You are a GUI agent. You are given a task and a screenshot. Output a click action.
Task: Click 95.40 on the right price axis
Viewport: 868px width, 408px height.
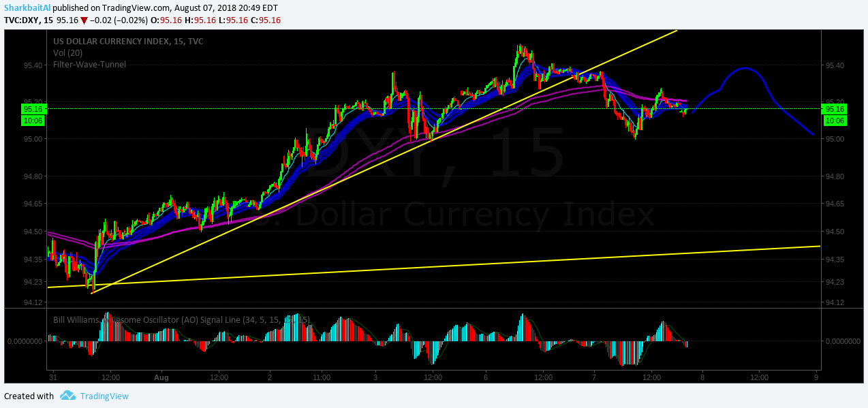[835, 65]
